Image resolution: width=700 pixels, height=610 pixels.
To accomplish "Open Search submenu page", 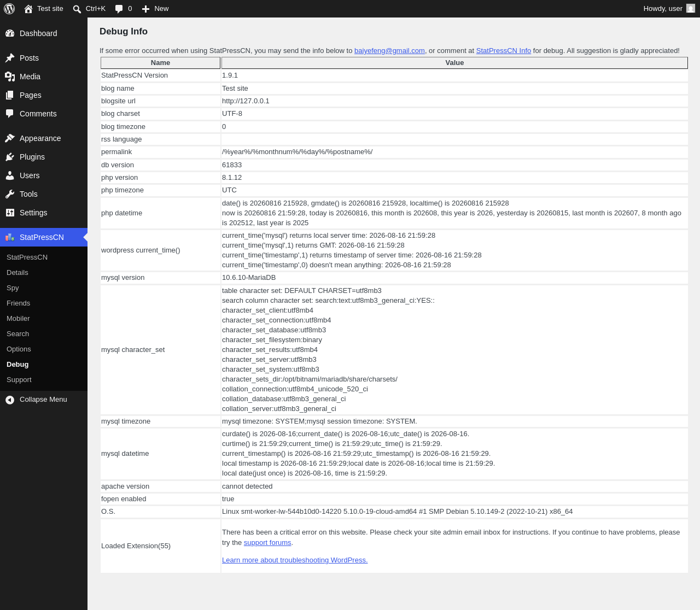I will (17, 333).
